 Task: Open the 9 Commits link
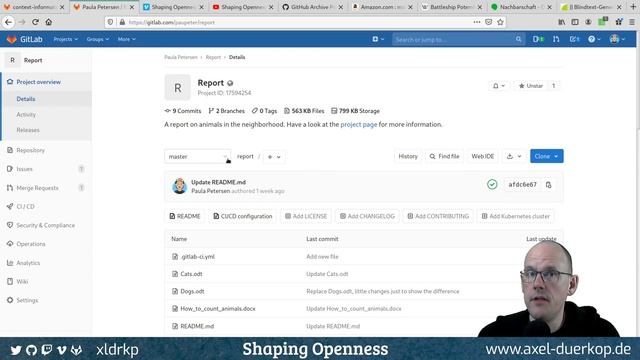(x=183, y=111)
